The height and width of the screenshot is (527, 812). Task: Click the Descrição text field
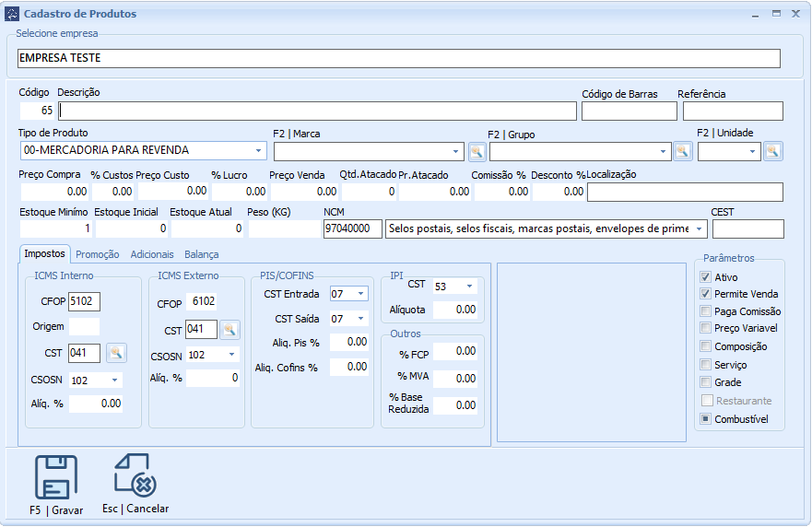tap(317, 111)
